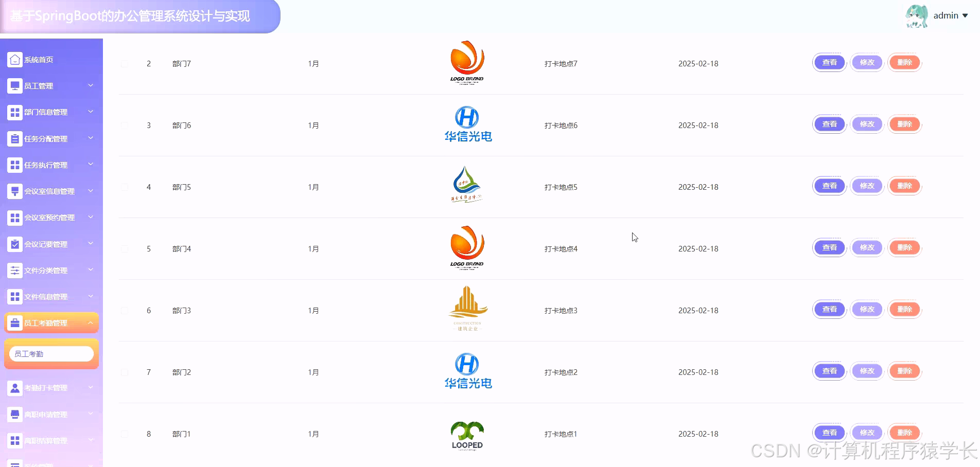Click the admin username label
Screen dimensions: 980x467
(x=946, y=16)
